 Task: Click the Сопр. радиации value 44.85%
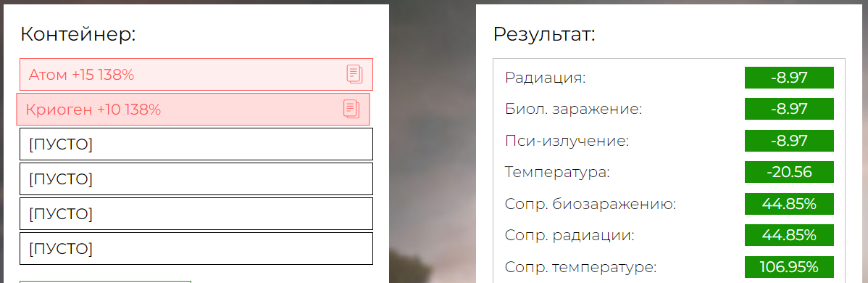[x=789, y=235]
